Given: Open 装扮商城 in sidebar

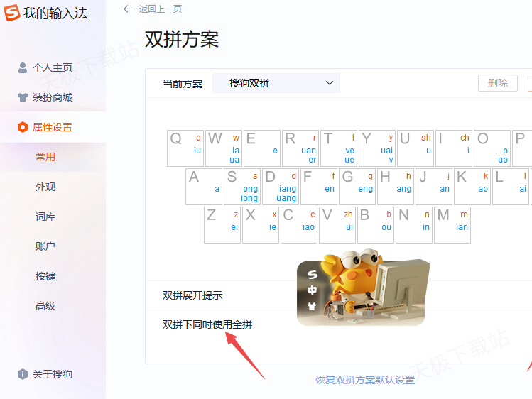Looking at the screenshot, I should 53,98.
